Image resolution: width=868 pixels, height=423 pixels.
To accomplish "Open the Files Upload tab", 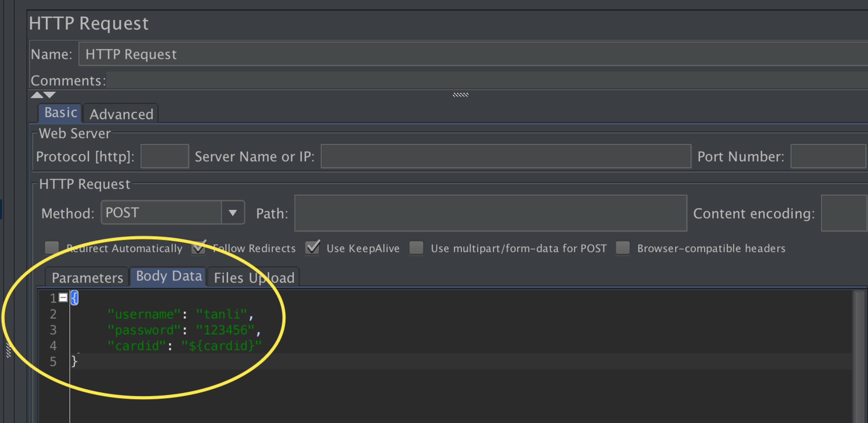I will coord(254,278).
